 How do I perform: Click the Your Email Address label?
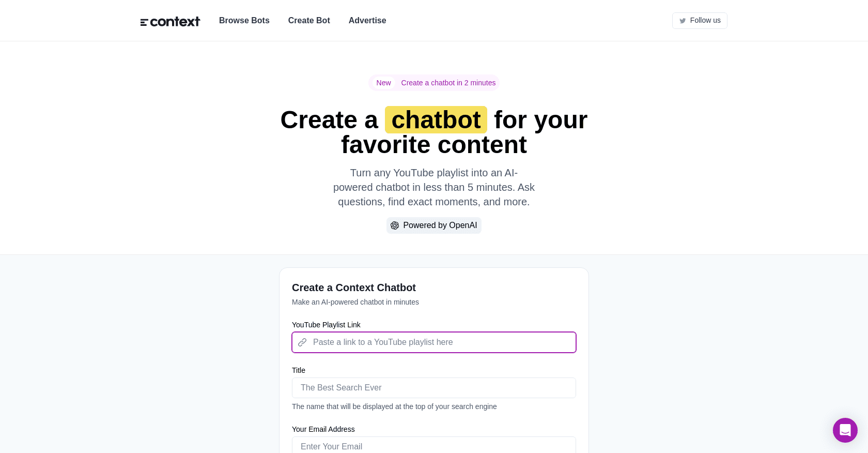pos(323,429)
